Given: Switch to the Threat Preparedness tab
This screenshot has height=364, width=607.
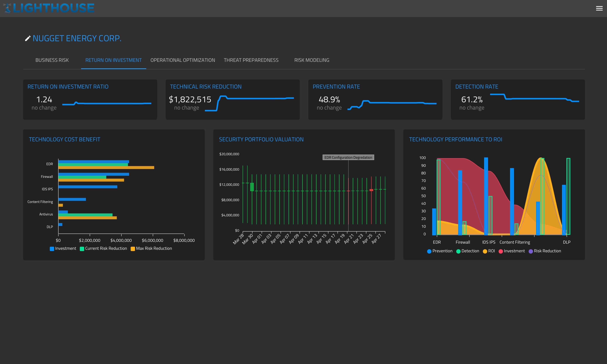Looking at the screenshot, I should coord(251,60).
